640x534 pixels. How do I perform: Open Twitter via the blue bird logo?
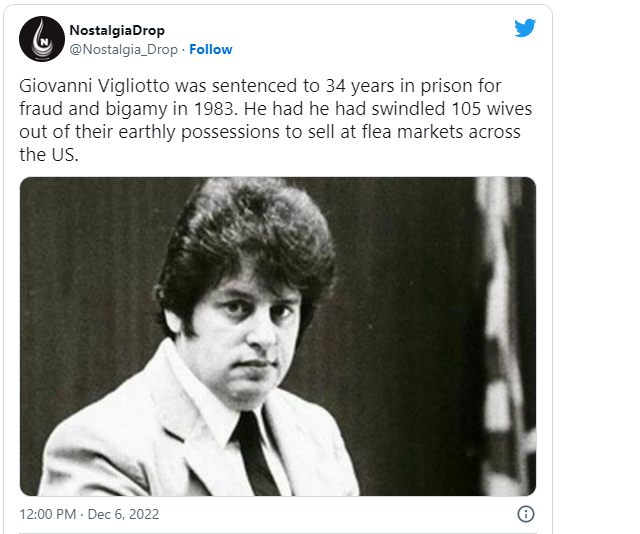(x=525, y=28)
